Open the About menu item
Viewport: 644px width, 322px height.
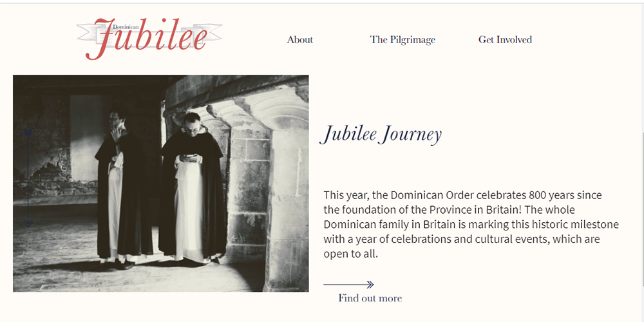(300, 40)
